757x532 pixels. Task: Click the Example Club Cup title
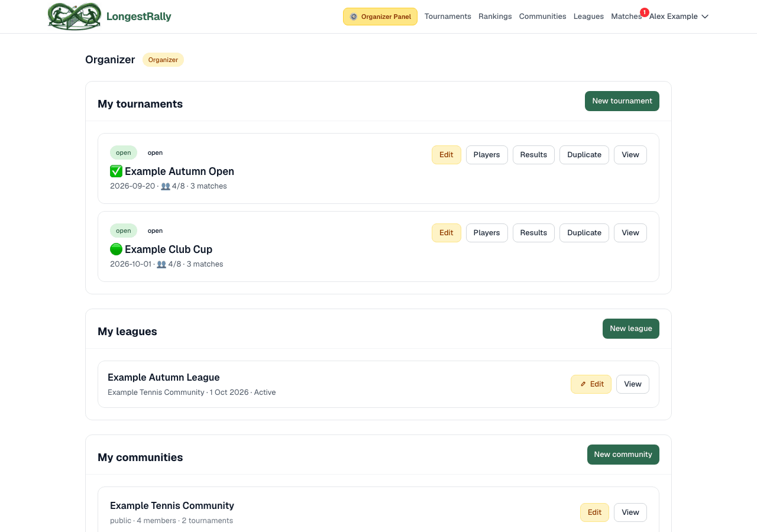coord(169,249)
